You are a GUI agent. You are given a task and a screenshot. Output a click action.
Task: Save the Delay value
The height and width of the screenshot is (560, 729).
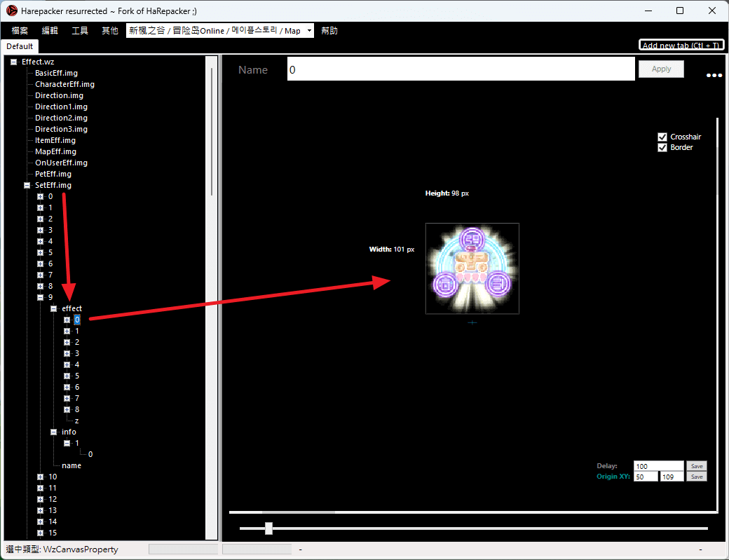697,465
